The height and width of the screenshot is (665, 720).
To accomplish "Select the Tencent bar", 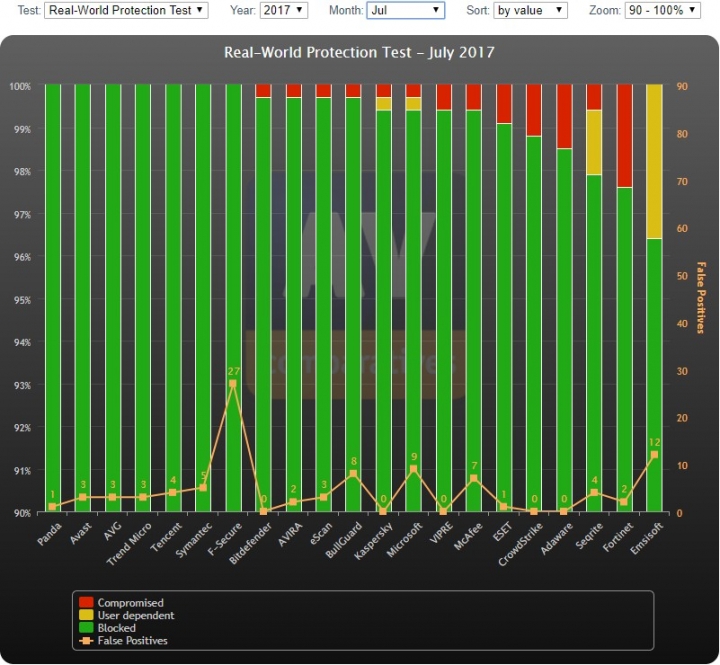I will click(173, 298).
